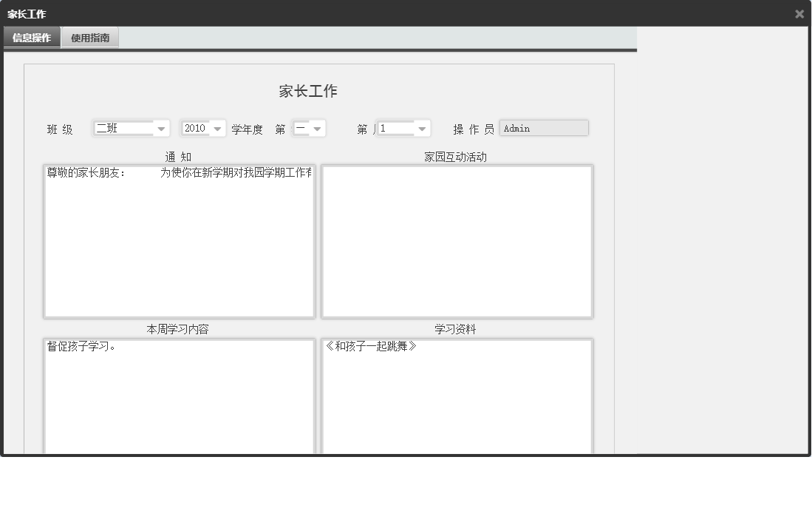The image size is (812, 508).
Task: Click the 学习资料 section heading label
Action: coord(457,329)
